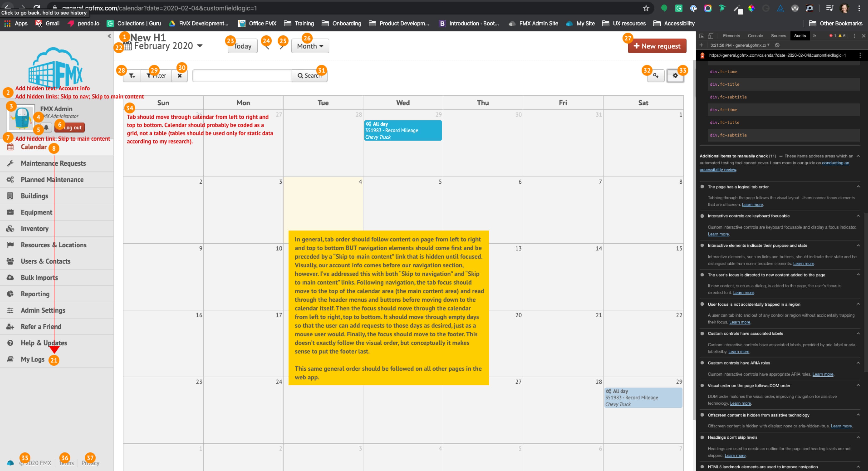Open Resources & Locations via the flag icon
The width and height of the screenshot is (868, 471).
[10, 245]
